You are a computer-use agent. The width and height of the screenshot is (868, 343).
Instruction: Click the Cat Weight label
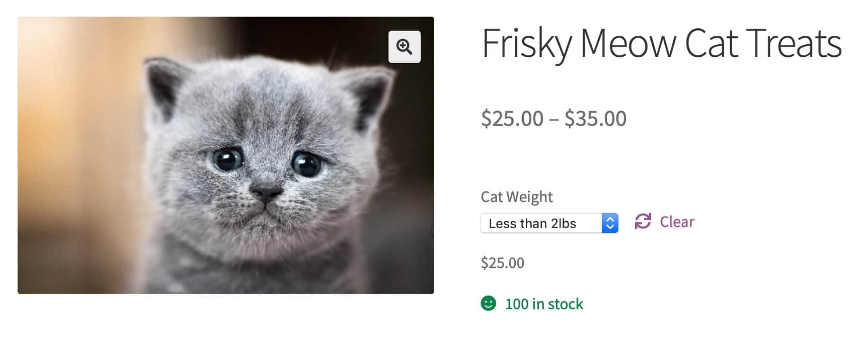(516, 197)
